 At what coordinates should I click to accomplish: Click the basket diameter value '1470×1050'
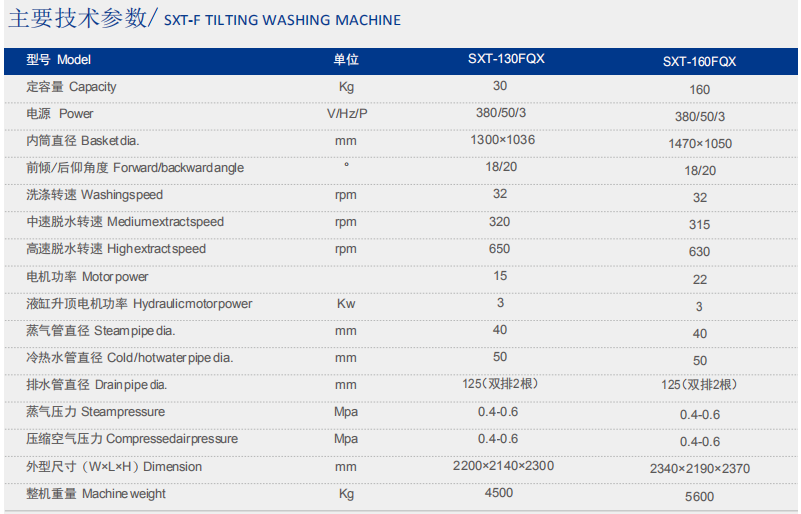tap(700, 144)
